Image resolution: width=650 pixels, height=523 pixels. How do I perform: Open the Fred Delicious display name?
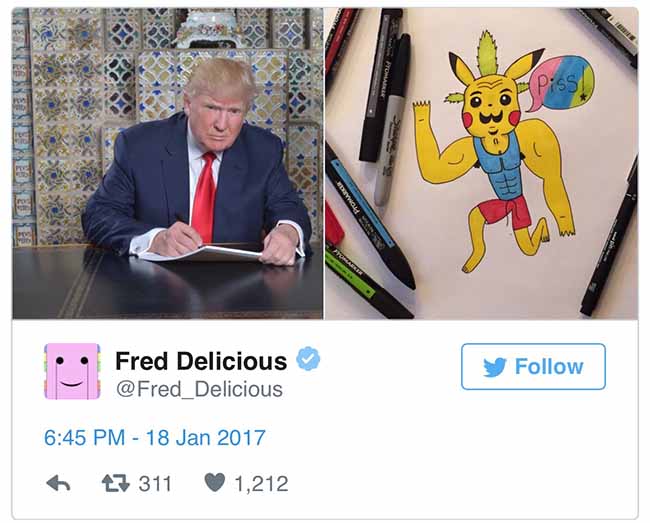click(201, 361)
